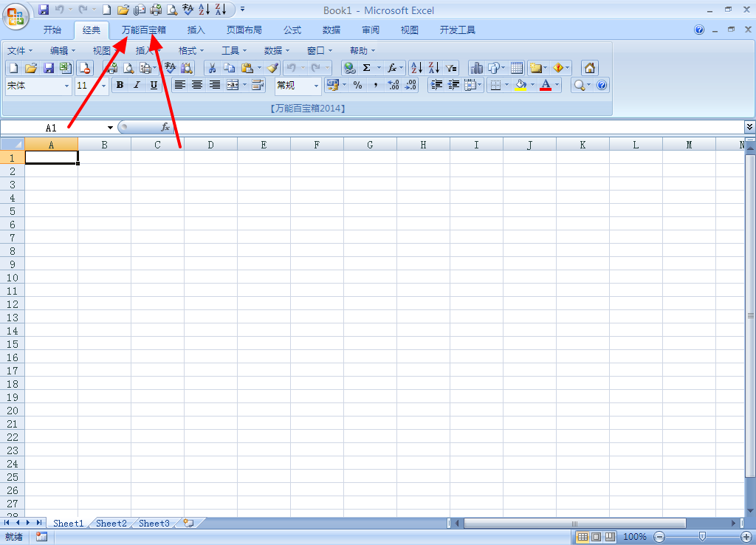756x545 pixels.
Task: Click Merge and Center icon
Action: click(233, 86)
